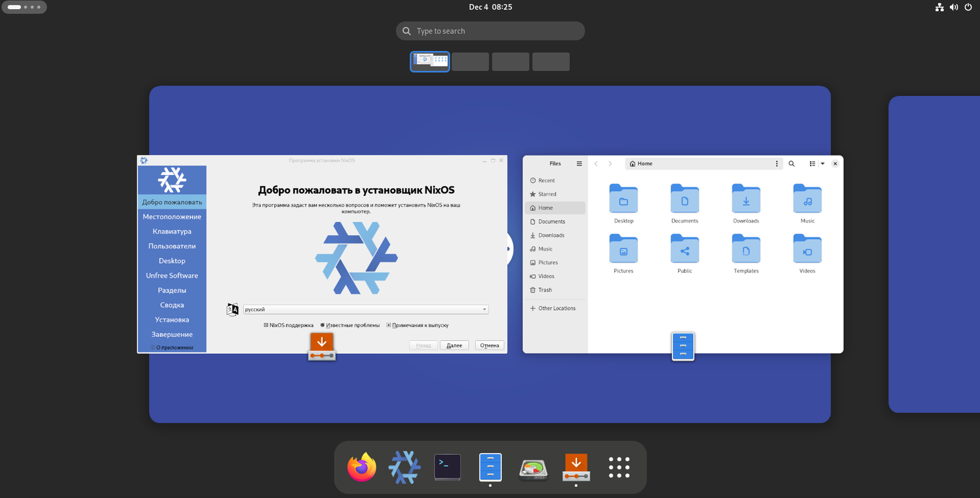
Task: Select the active workspace thumbnail with windows
Action: (x=430, y=62)
